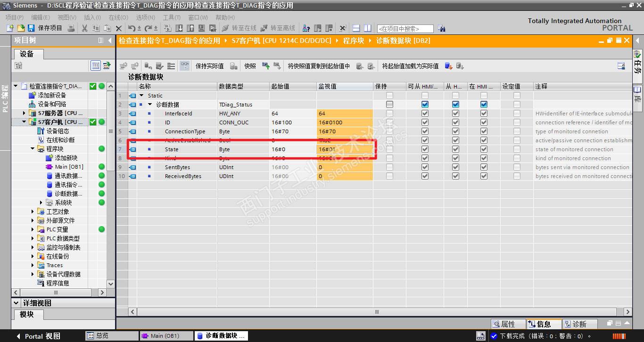Viewport: 644px width, 342px height.
Task: Toggle HMI writable checkbox for ID row
Action: coord(455,122)
